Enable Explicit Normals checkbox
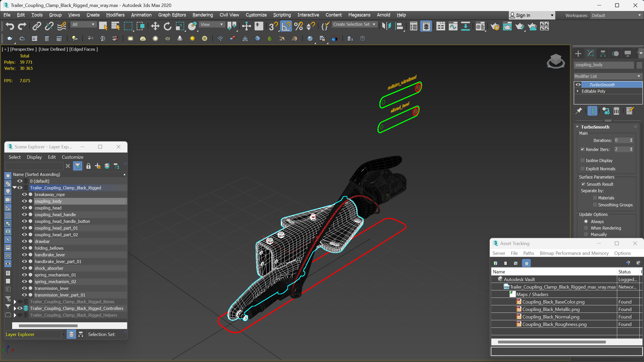The image size is (644, 362). 582,169
